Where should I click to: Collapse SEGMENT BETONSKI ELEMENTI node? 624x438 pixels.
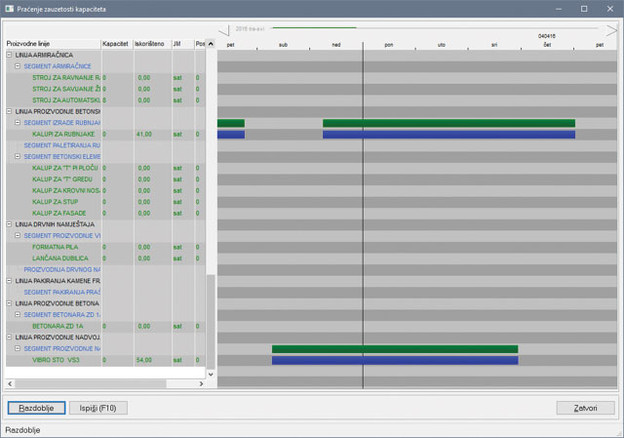point(17,156)
